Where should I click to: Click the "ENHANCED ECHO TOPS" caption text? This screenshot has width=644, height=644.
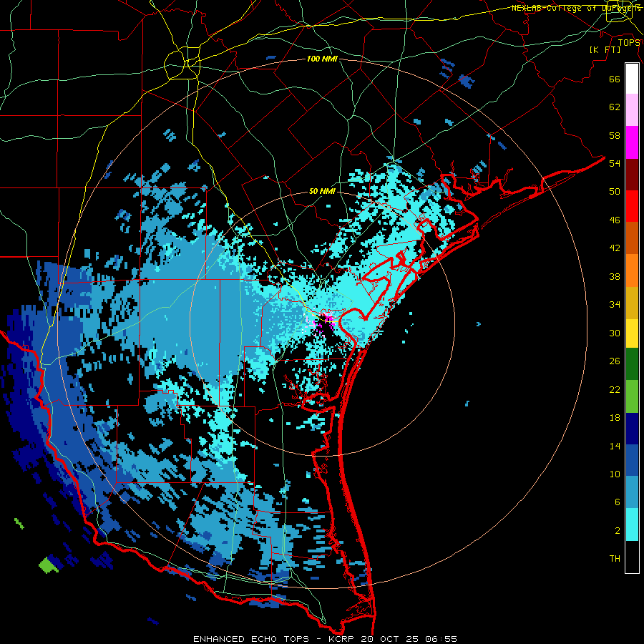coord(251,639)
